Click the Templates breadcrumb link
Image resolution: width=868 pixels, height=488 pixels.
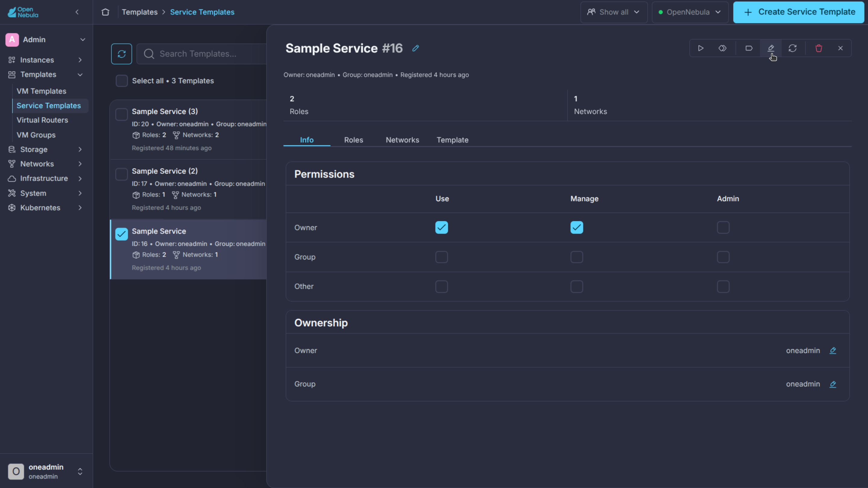140,12
